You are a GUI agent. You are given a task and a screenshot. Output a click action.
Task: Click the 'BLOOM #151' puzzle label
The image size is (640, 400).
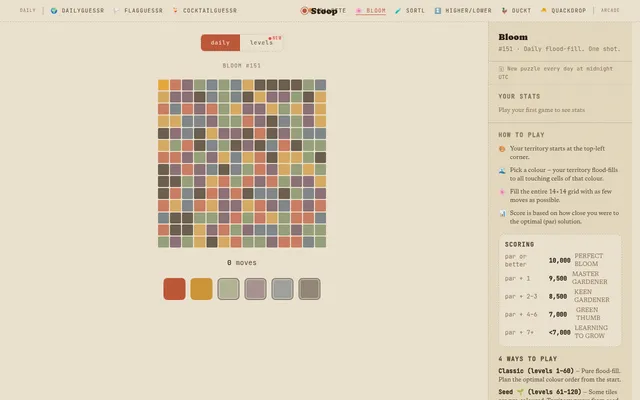click(242, 65)
